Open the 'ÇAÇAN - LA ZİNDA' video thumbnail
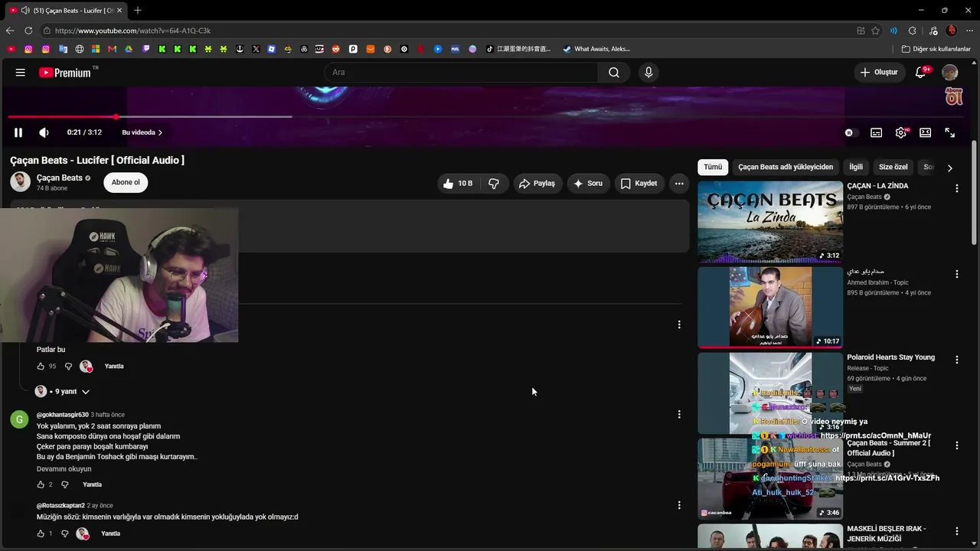Image resolution: width=980 pixels, height=551 pixels. [x=770, y=222]
